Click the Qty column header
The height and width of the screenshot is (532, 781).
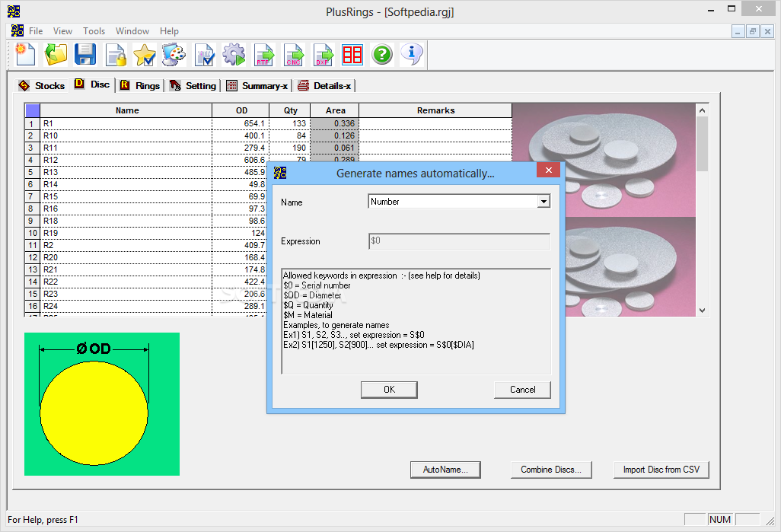pyautogui.click(x=290, y=110)
